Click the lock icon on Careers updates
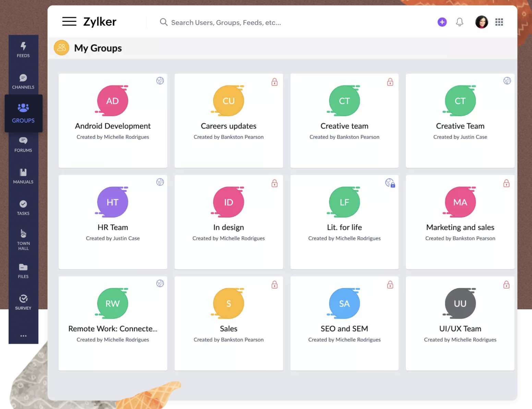 275,82
